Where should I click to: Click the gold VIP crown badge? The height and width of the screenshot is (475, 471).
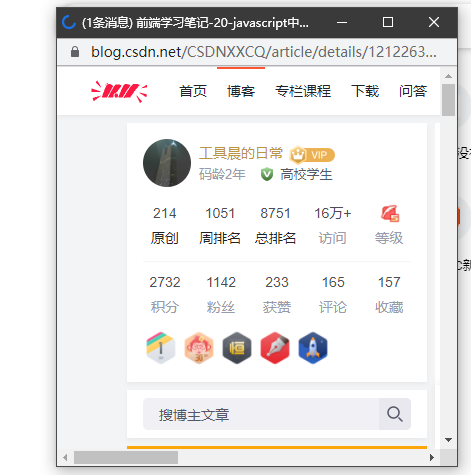point(312,155)
